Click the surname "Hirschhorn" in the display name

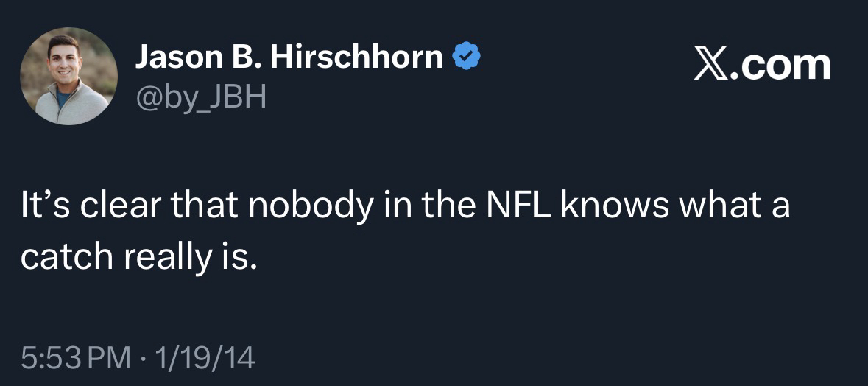pos(356,57)
